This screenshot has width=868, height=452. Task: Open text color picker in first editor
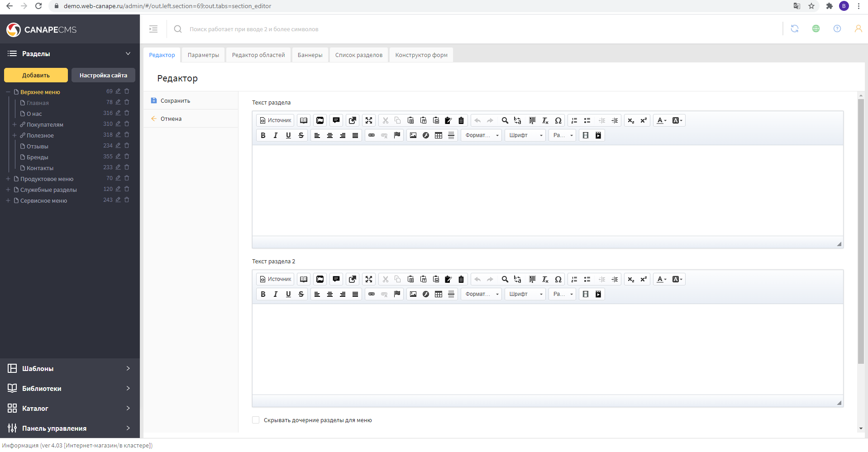[x=661, y=120]
